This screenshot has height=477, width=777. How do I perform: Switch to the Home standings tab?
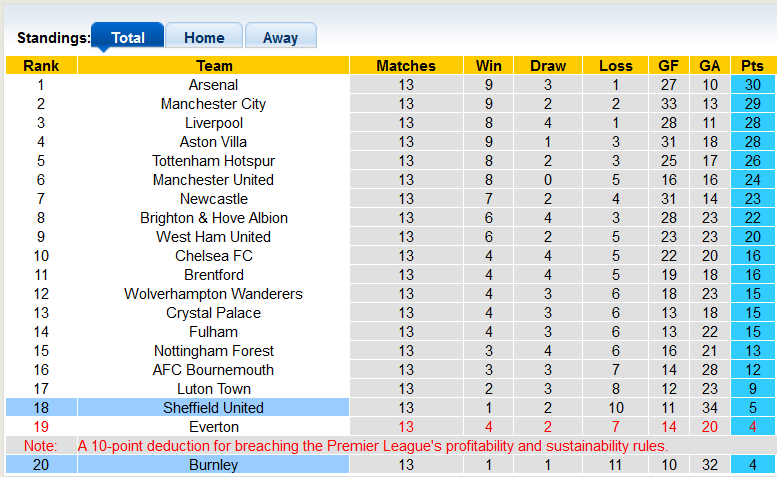[204, 38]
